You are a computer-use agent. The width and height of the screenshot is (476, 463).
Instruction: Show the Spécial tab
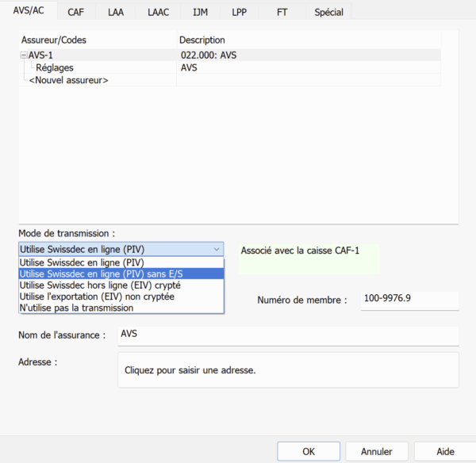tap(328, 12)
